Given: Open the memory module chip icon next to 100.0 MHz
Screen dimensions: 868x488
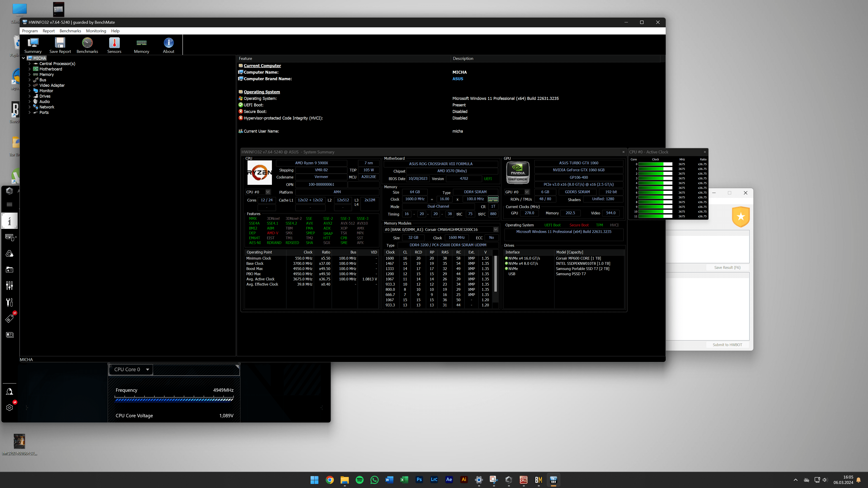Looking at the screenshot, I should 493,199.
